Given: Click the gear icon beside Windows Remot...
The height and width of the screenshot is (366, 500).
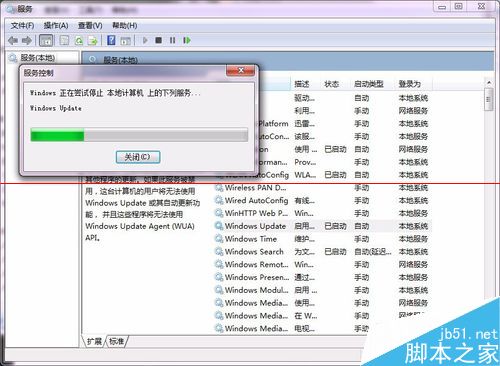Looking at the screenshot, I should (x=219, y=264).
